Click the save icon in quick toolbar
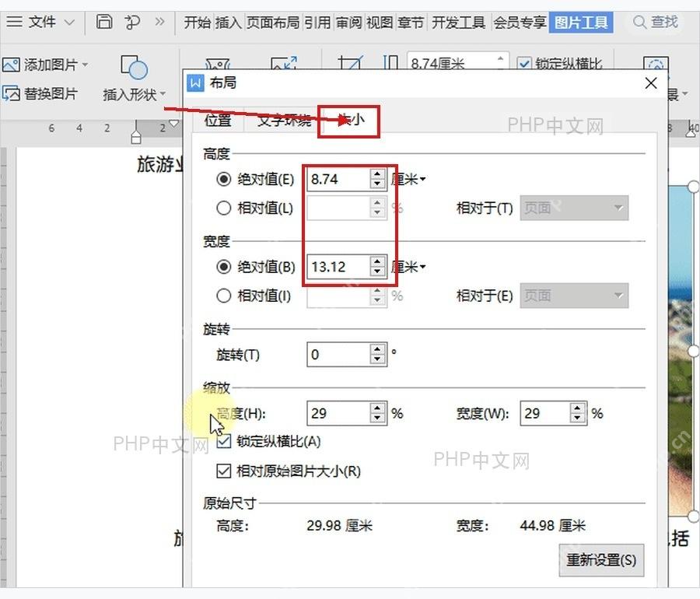700x599 pixels. pyautogui.click(x=104, y=22)
